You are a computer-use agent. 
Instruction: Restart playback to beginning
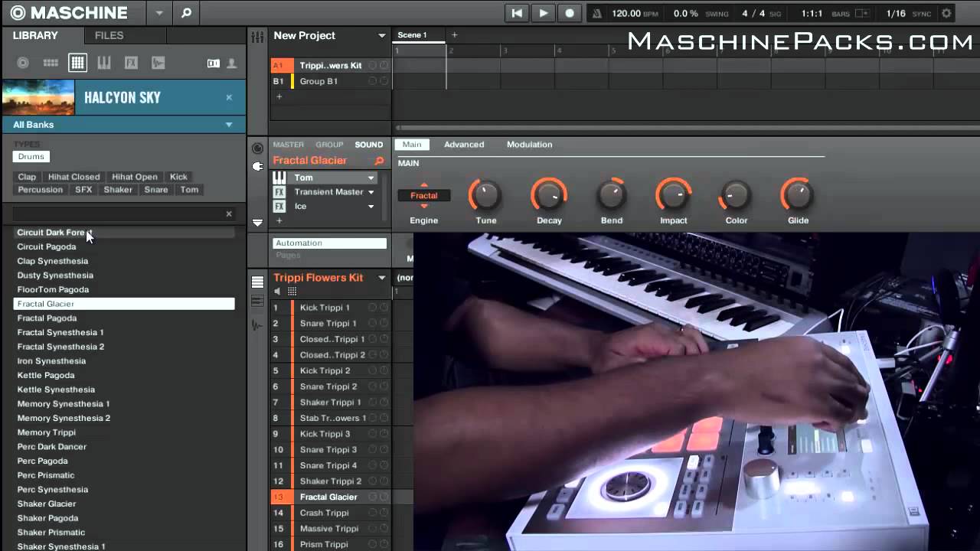click(517, 13)
